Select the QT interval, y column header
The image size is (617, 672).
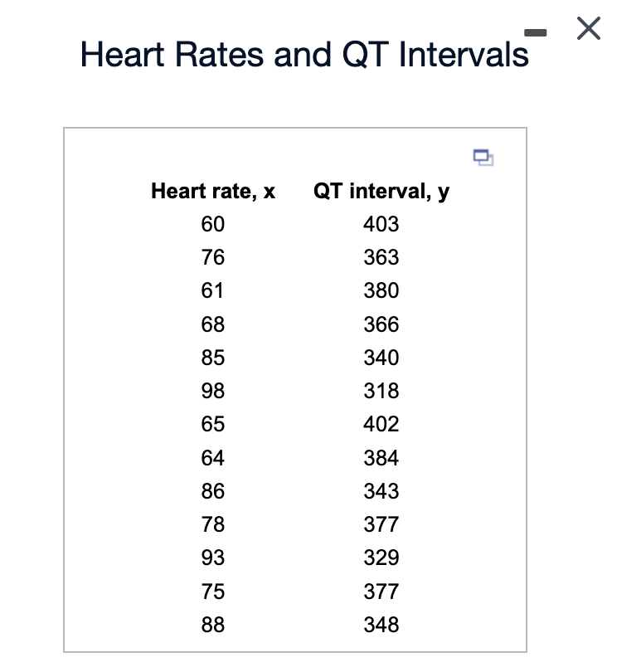coord(381,191)
